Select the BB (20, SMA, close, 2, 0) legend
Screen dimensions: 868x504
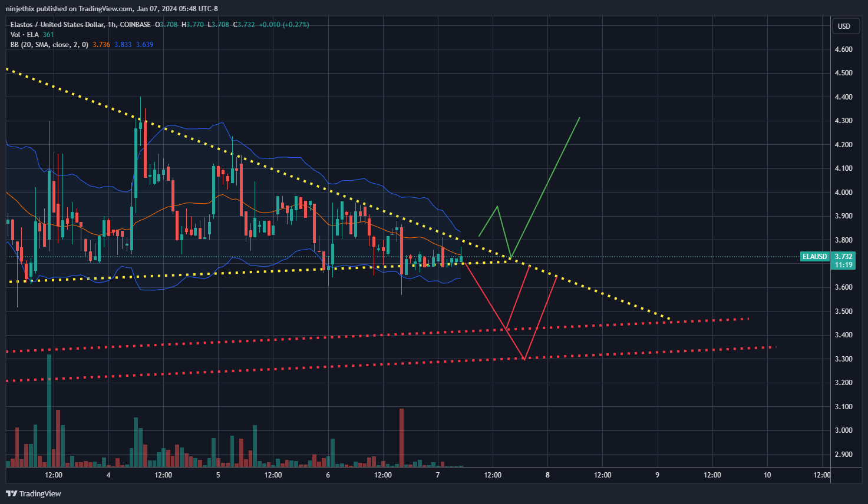tap(49, 45)
